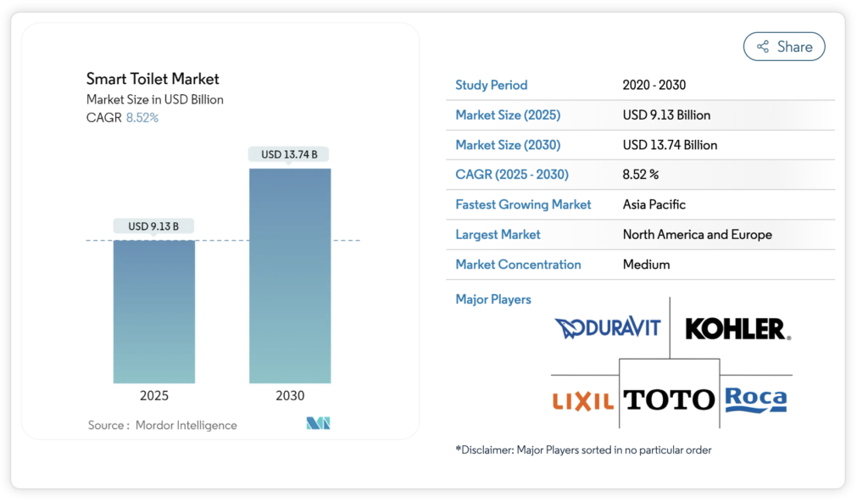Click the Duravit logo

point(607,328)
